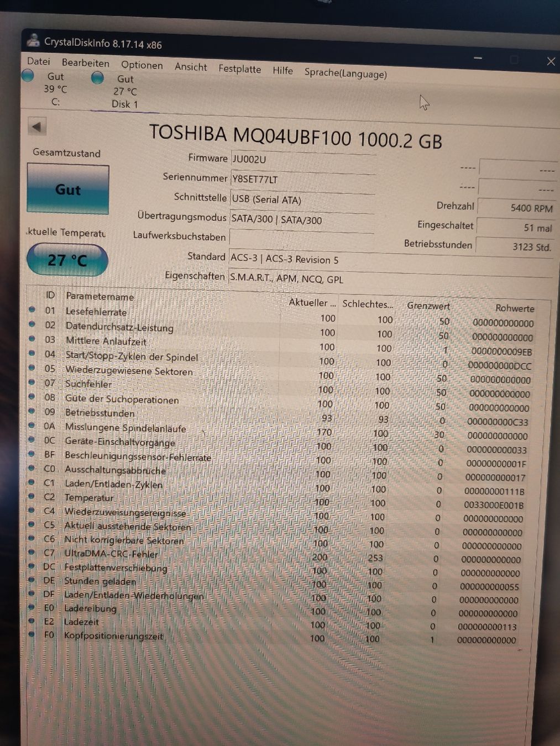Screen dimensions: 560x746
Task: Click the Gut health status button
Action: pos(67,190)
